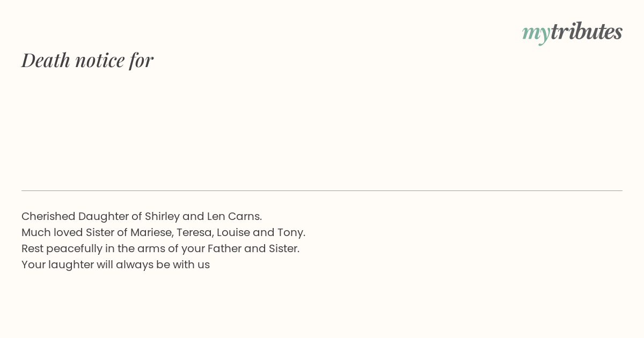The image size is (644, 338).
Task: Click the name "Len Carns"
Action: tap(234, 216)
